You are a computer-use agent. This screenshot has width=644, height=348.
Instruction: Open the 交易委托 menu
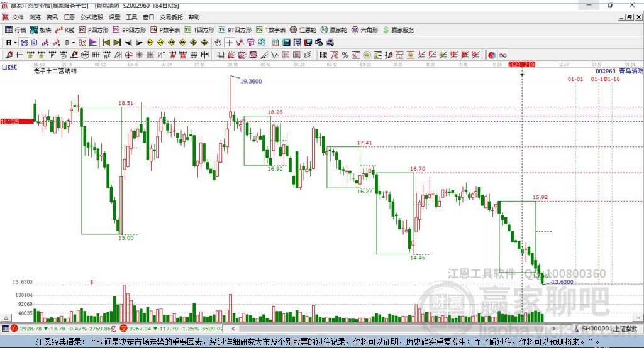(x=171, y=17)
